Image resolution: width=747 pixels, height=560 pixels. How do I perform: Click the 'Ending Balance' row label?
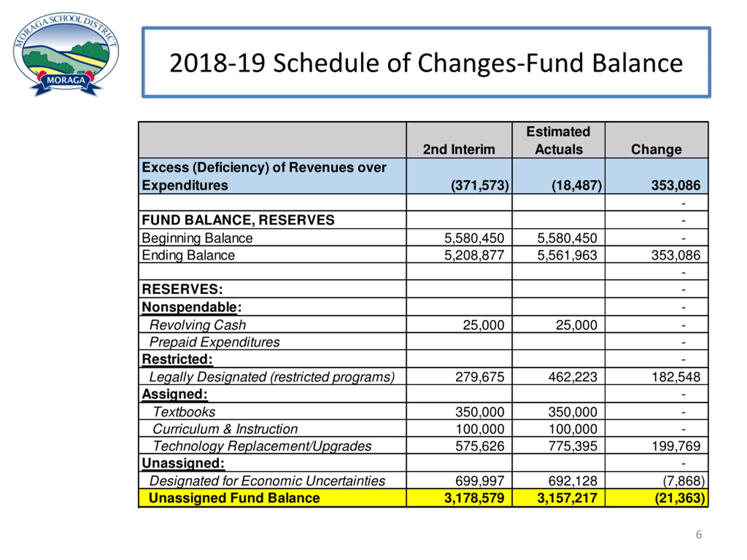(x=188, y=255)
